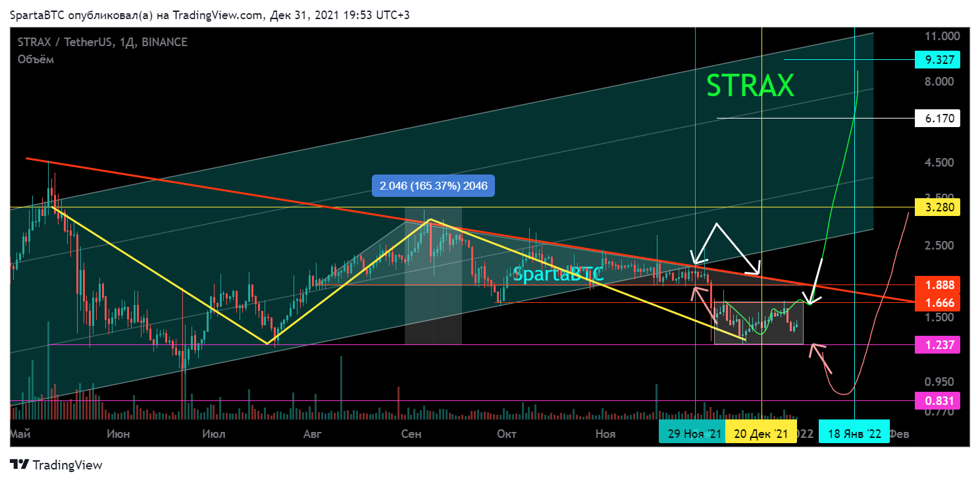The image size is (980, 482).
Task: Click the Объём volume indicator label
Action: coord(36,59)
